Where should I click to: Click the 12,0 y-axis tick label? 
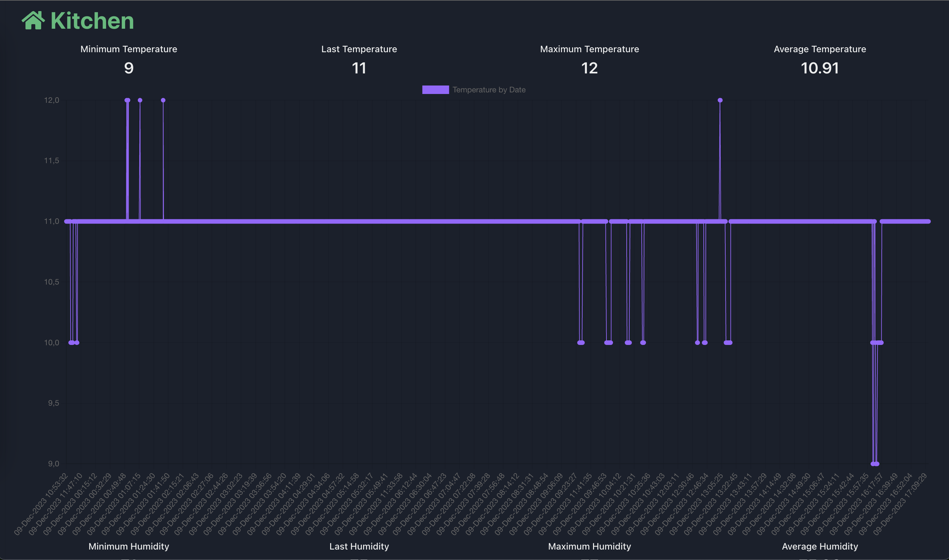coord(52,101)
